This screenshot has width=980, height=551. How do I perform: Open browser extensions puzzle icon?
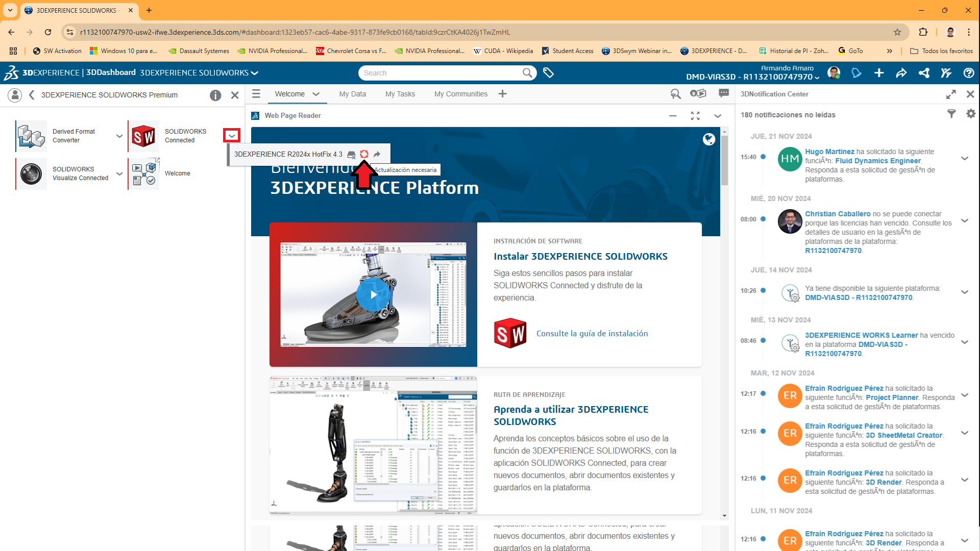923,32
